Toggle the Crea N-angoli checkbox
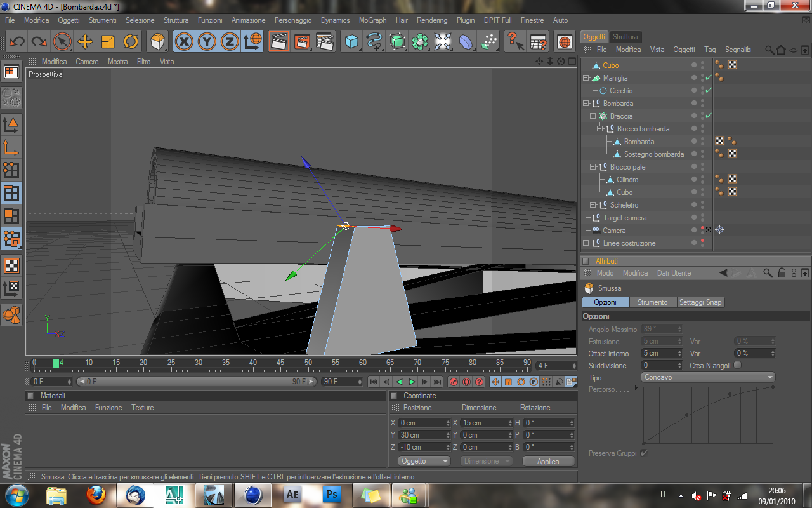The width and height of the screenshot is (812, 508). click(x=737, y=365)
